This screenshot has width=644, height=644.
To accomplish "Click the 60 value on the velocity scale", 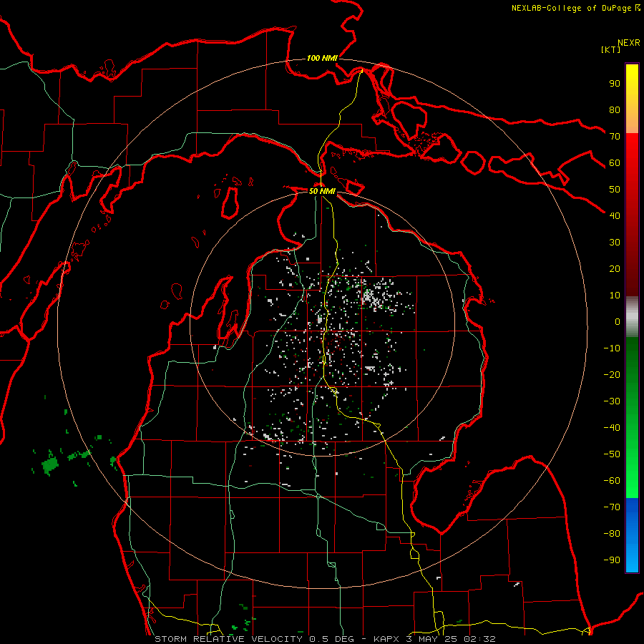I will (x=615, y=163).
